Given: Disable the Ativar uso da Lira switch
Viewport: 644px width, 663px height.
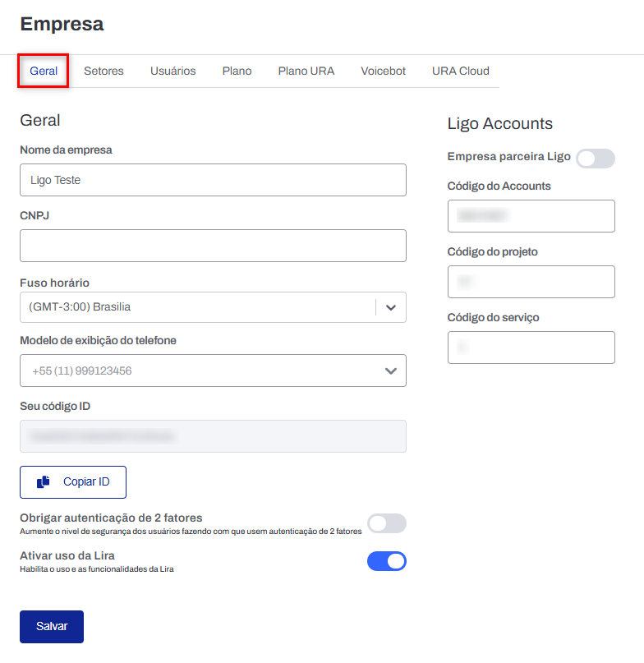Looking at the screenshot, I should point(386,561).
